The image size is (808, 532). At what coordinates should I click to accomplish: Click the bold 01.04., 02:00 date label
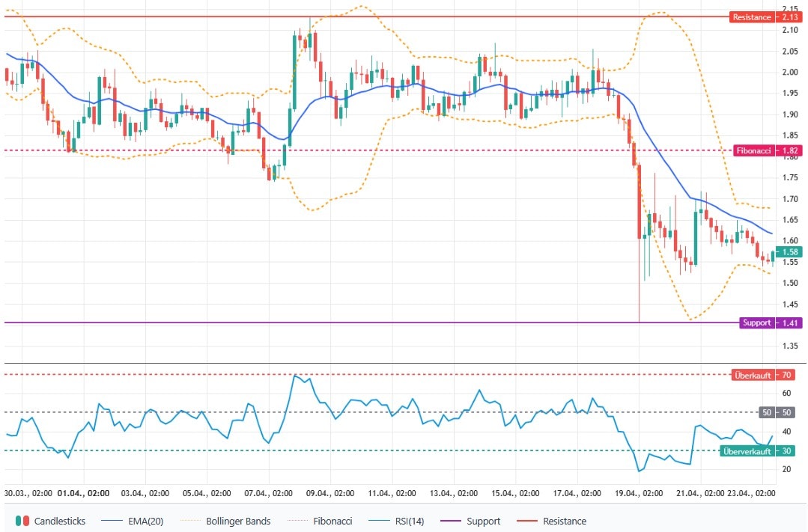coord(84,494)
